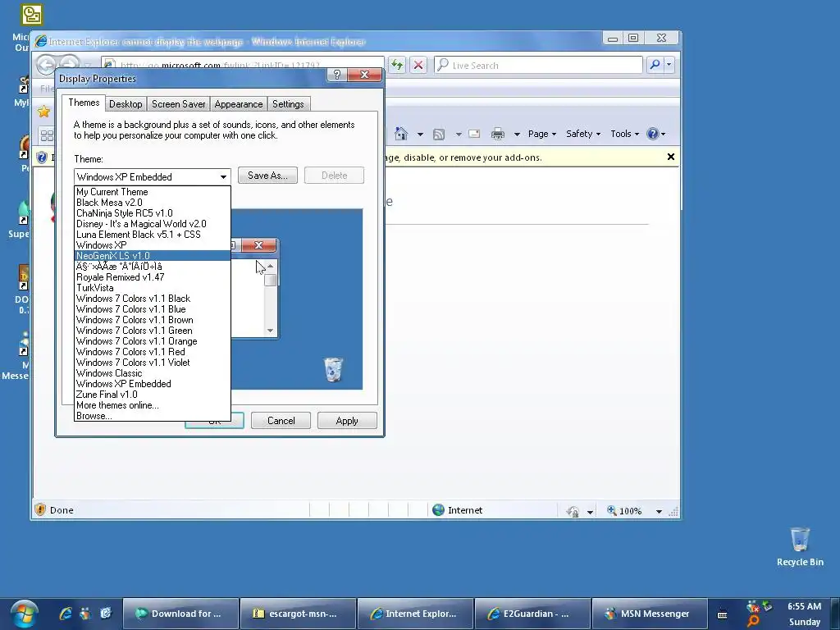Click the blue search magnifier button

[655, 65]
